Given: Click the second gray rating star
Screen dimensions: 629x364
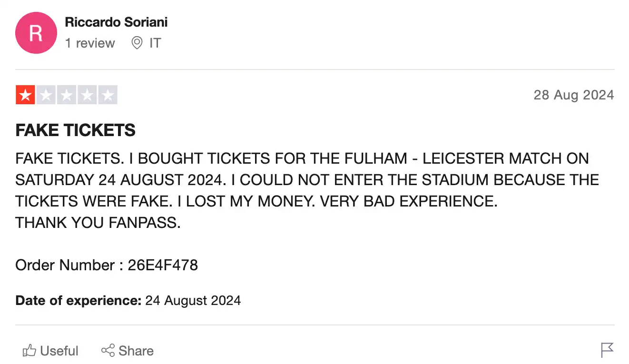Looking at the screenshot, I should point(46,95).
